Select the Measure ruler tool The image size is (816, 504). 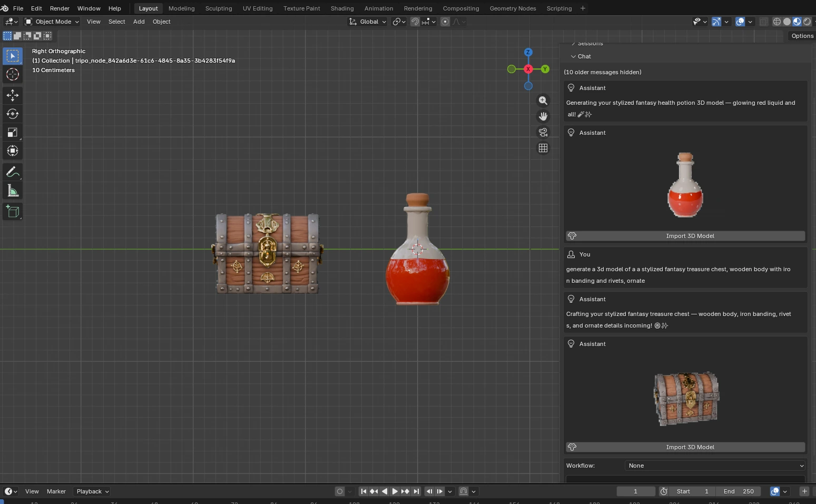click(x=13, y=191)
